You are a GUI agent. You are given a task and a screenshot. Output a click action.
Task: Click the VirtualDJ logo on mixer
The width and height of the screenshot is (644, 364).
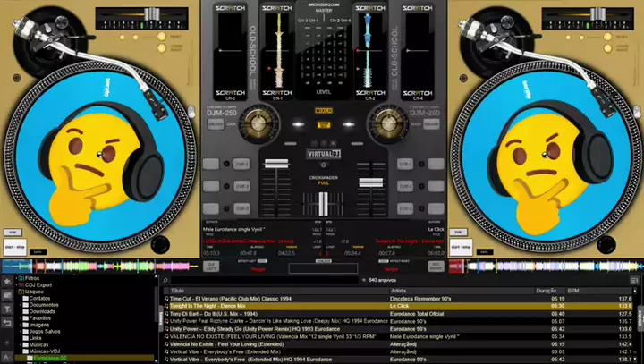click(323, 153)
